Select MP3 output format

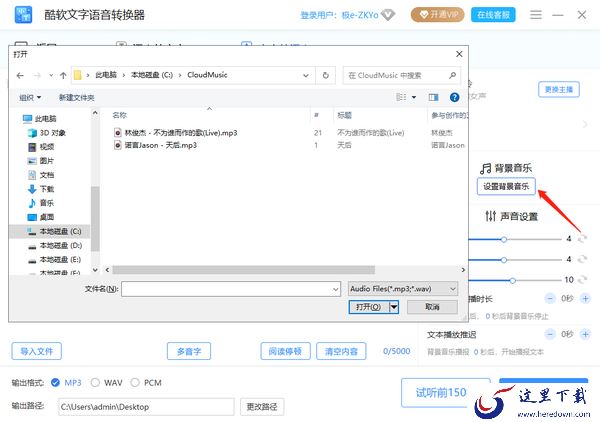55,383
